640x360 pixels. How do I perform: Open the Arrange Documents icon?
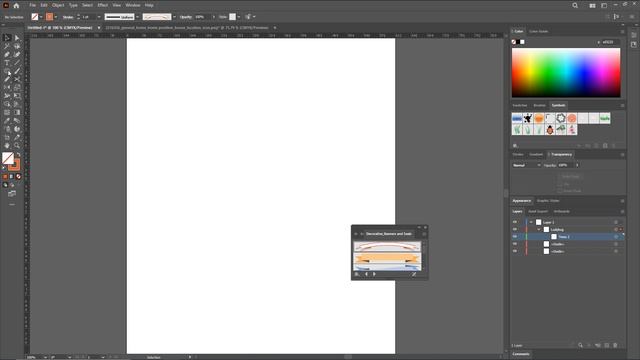(x=592, y=5)
